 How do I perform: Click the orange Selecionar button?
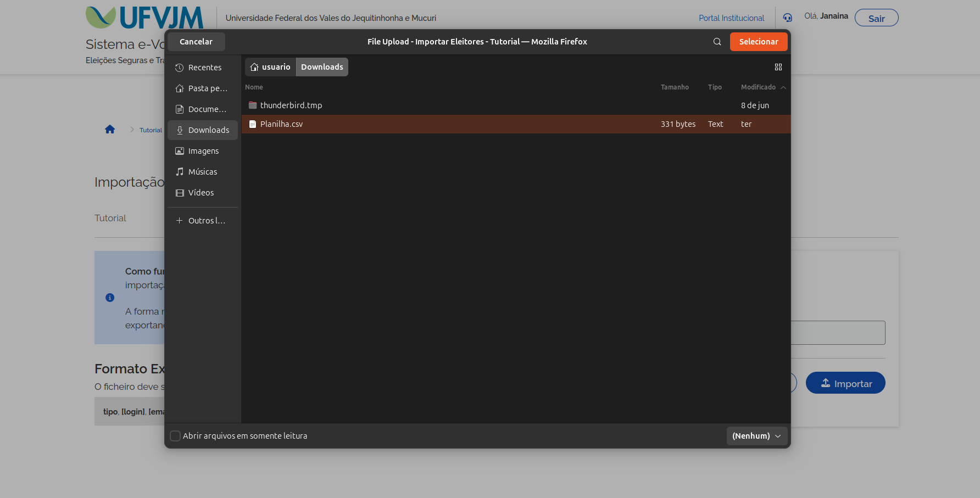click(759, 42)
